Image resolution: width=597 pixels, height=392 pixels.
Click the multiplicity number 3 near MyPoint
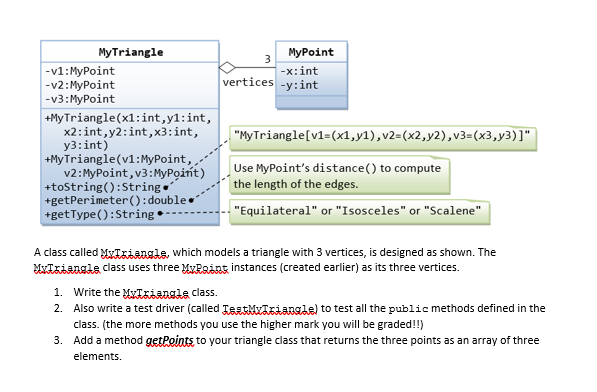click(268, 59)
